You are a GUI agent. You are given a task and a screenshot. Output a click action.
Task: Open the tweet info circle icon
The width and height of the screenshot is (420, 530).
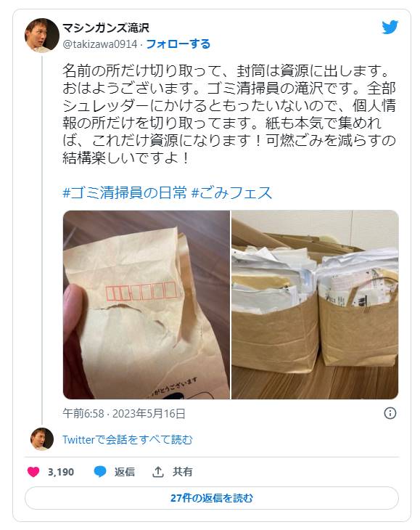(390, 413)
